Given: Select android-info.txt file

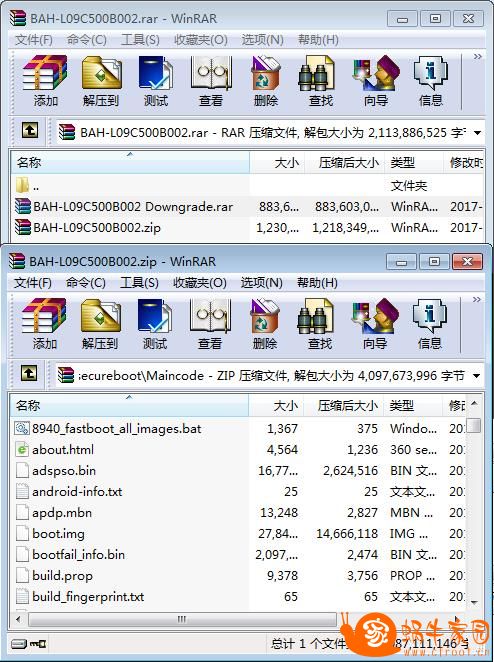Looking at the screenshot, I should click(239, 491).
